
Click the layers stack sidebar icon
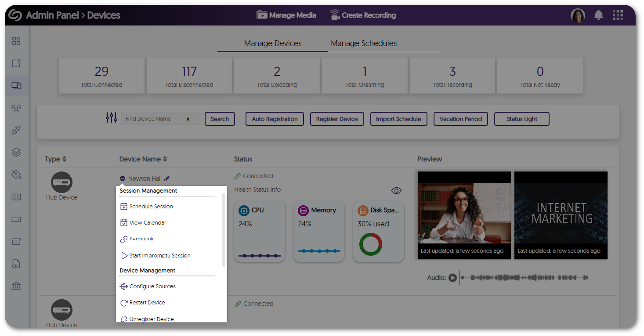[16, 152]
